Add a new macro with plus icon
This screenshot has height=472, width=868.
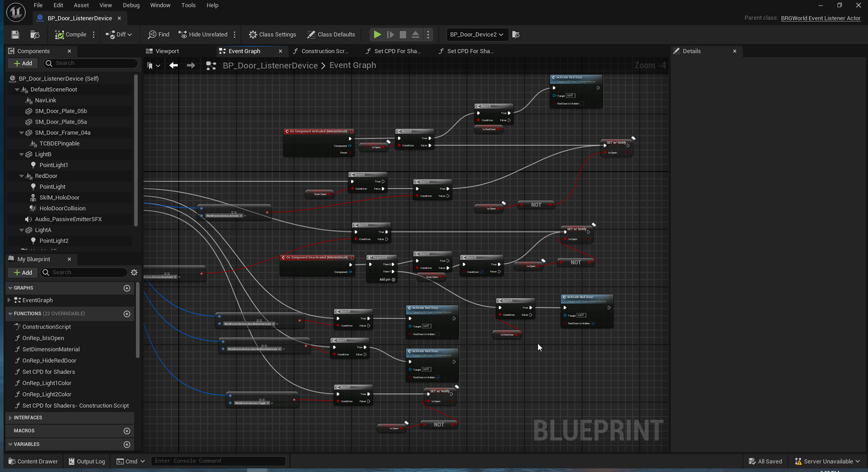pyautogui.click(x=127, y=431)
